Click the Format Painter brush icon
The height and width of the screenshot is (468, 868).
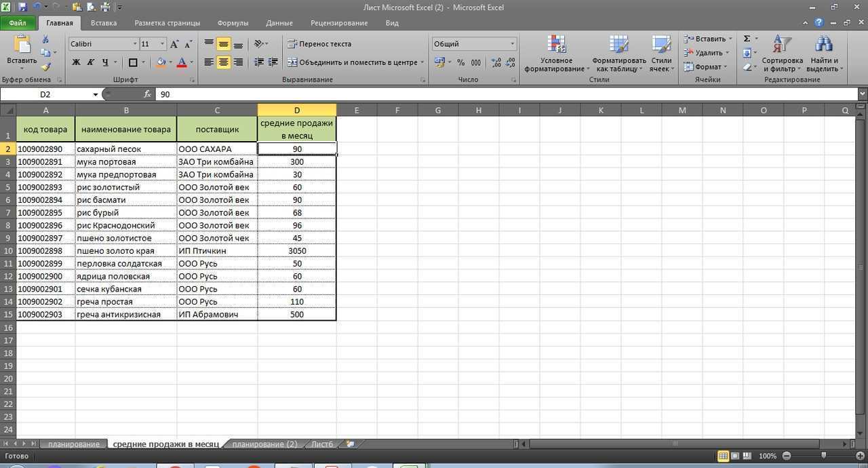tap(45, 67)
